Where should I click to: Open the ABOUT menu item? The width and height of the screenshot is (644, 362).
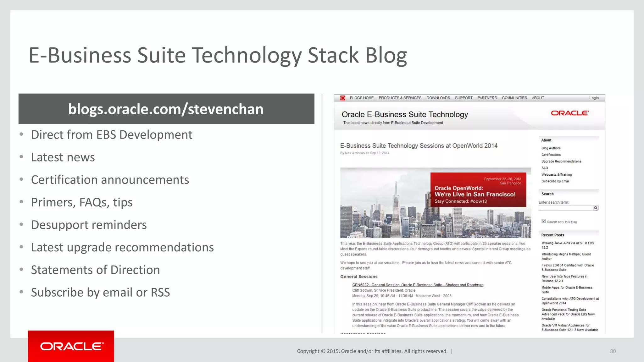pyautogui.click(x=538, y=98)
